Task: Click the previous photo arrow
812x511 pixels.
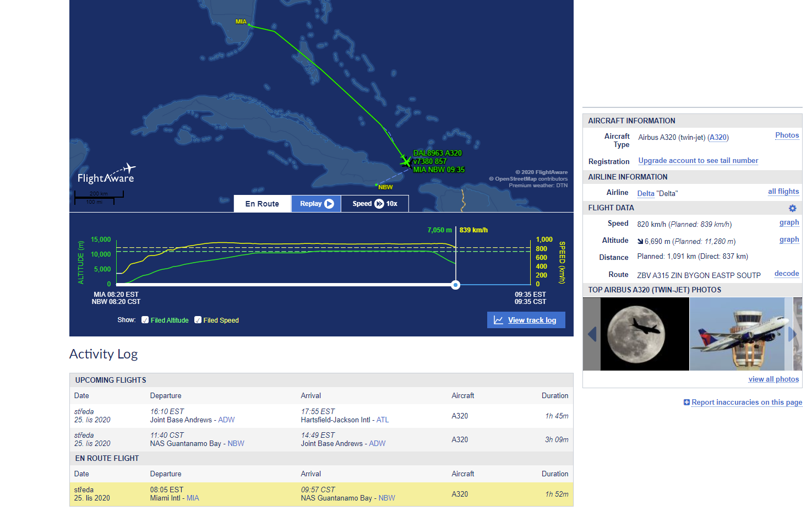Action: point(592,334)
